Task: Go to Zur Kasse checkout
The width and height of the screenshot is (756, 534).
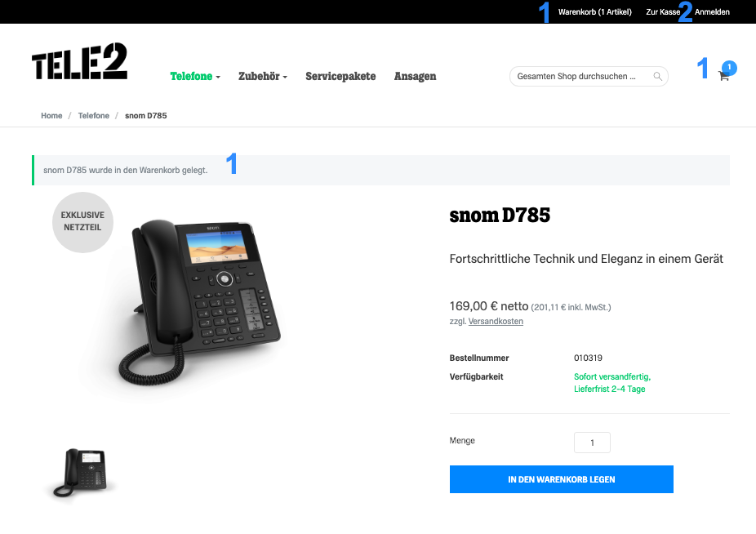Action: (x=663, y=12)
